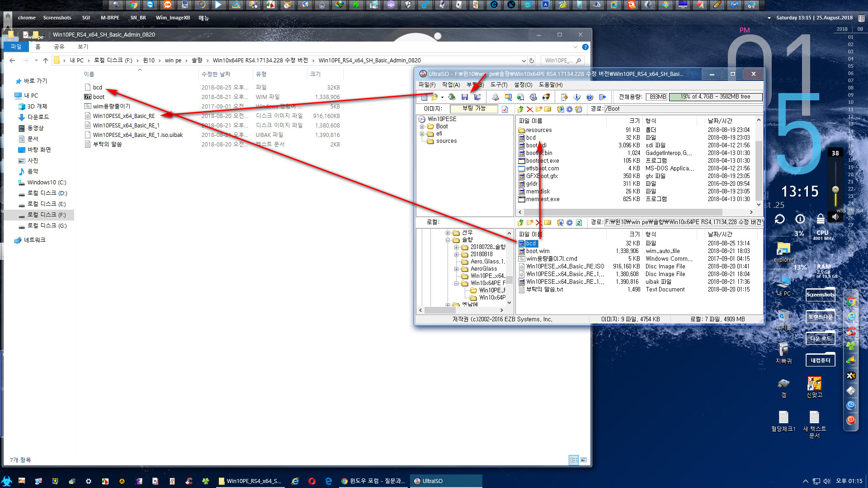
Task: Open the 파일(F) menu in UltraISO
Action: coord(427,85)
